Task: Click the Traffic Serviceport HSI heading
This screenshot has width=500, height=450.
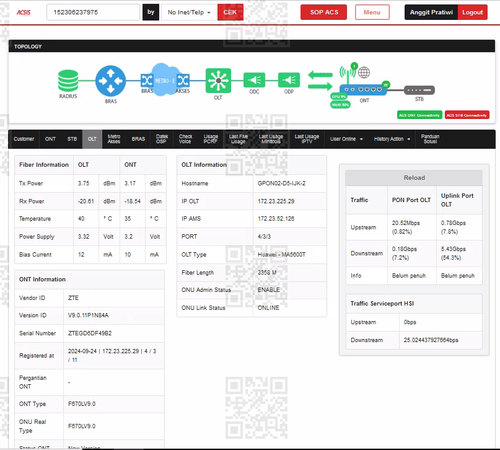Action: click(382, 303)
